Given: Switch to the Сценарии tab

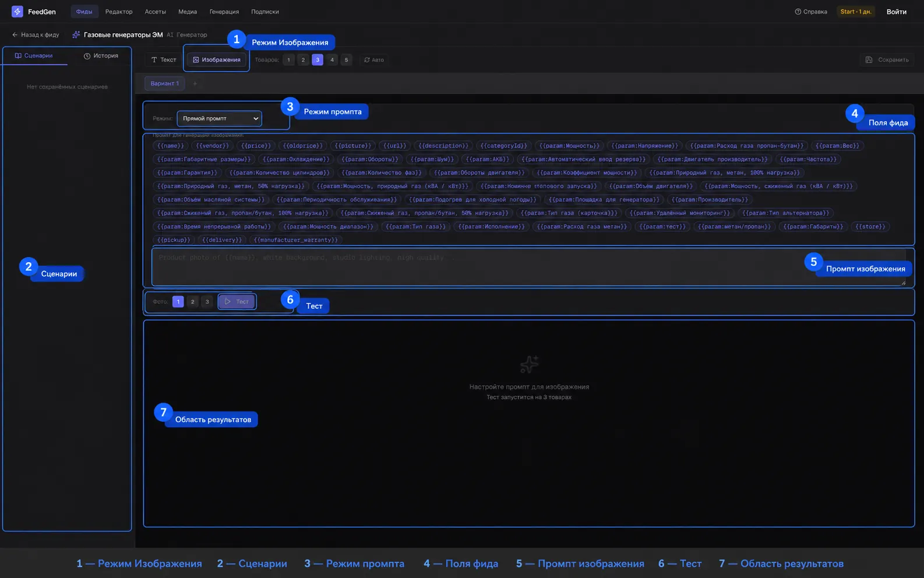Looking at the screenshot, I should pyautogui.click(x=34, y=56).
